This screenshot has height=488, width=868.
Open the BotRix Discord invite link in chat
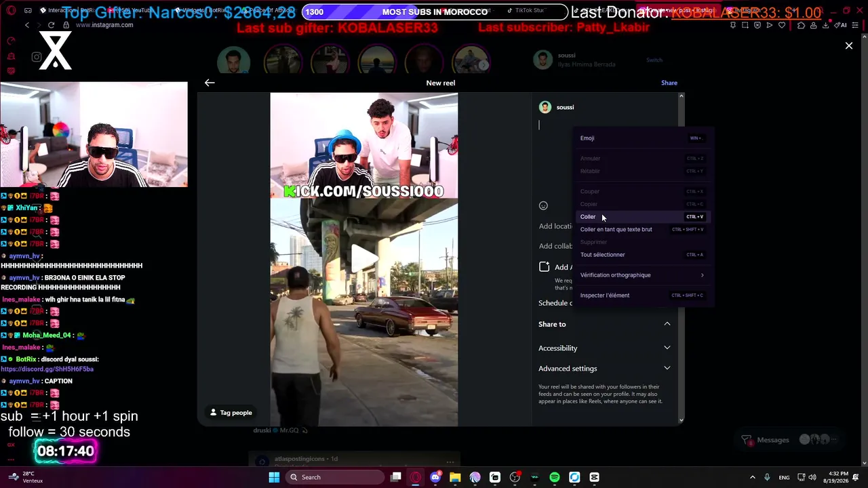coord(47,369)
